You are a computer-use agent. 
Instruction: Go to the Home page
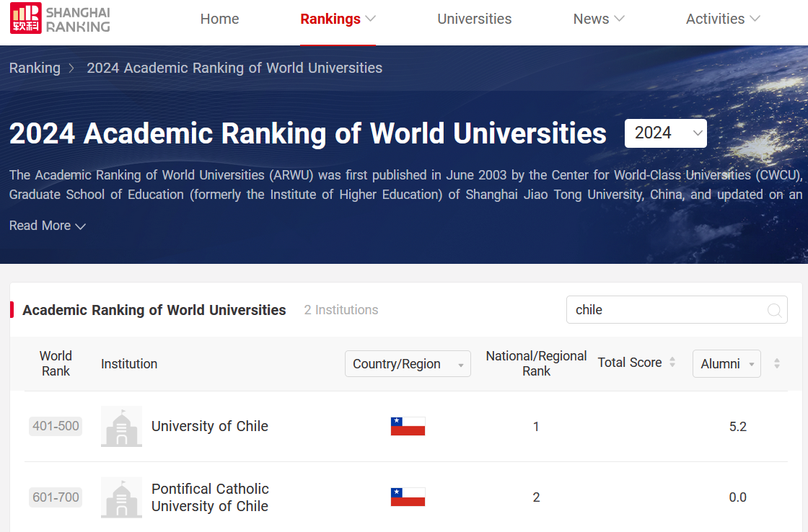[x=219, y=19]
